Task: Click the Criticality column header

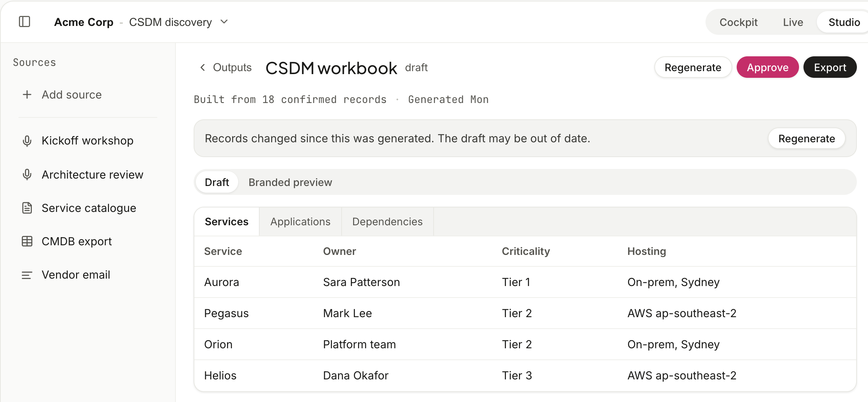Action: (x=526, y=251)
